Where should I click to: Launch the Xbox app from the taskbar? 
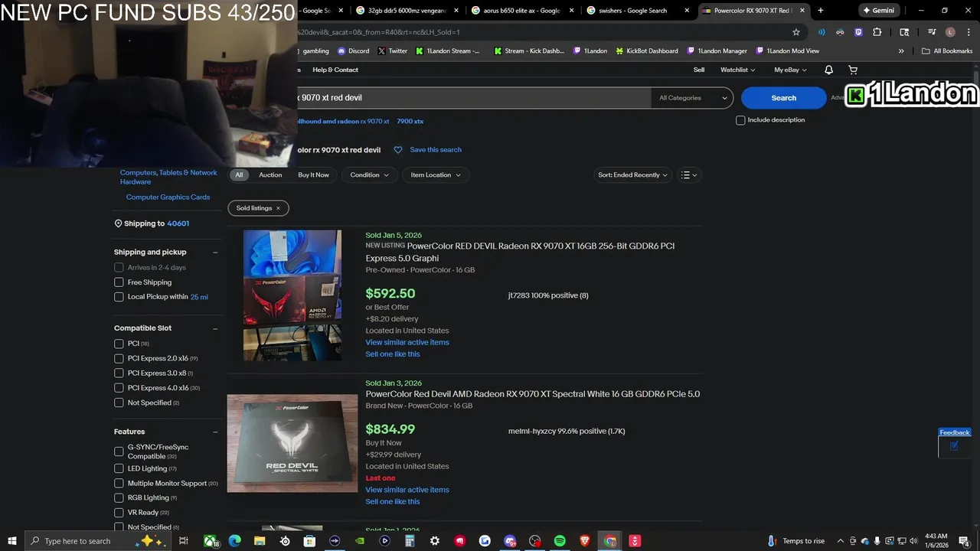(x=210, y=541)
